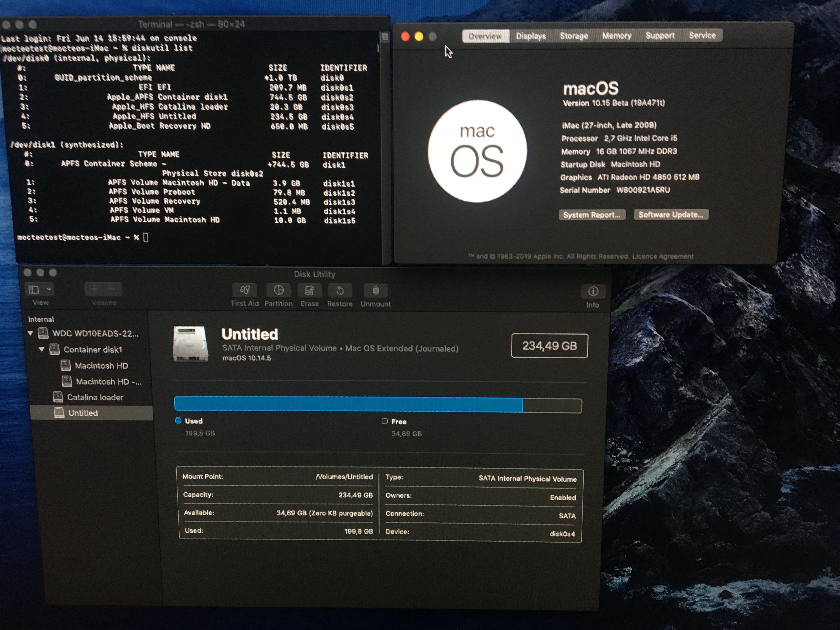This screenshot has height=630, width=840.
Task: Click Version 10.15 Beta text
Action: (614, 103)
